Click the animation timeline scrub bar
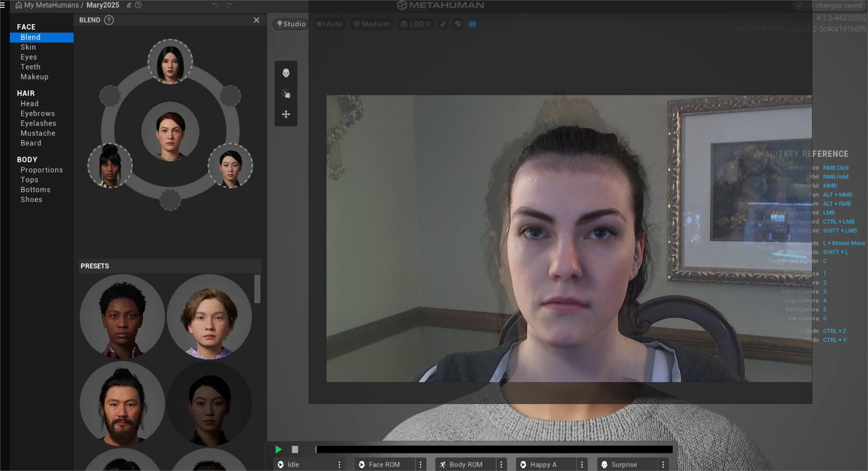The width and height of the screenshot is (868, 471). click(x=494, y=449)
